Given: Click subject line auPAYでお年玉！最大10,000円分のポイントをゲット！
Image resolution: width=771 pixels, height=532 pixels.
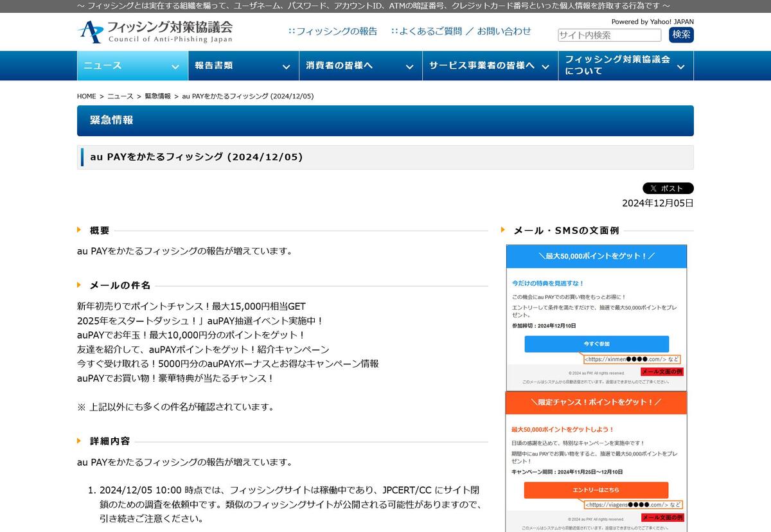Looking at the screenshot, I should 191,335.
